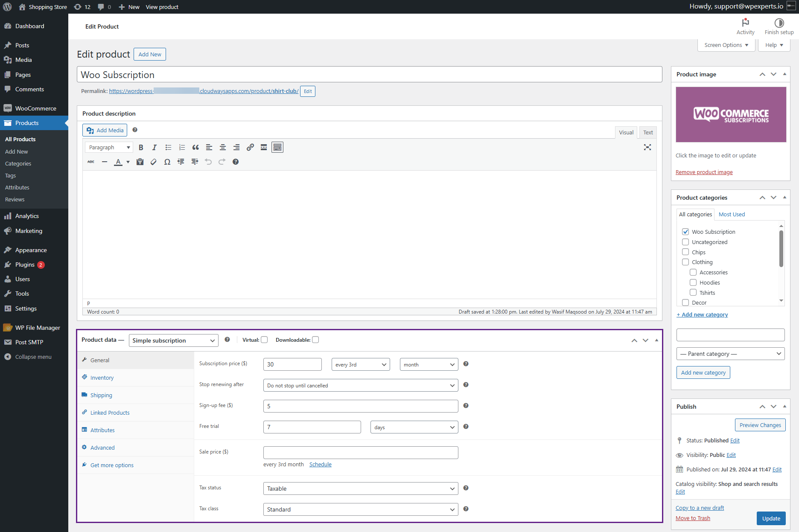Click the Subscription price input field

click(x=292, y=364)
